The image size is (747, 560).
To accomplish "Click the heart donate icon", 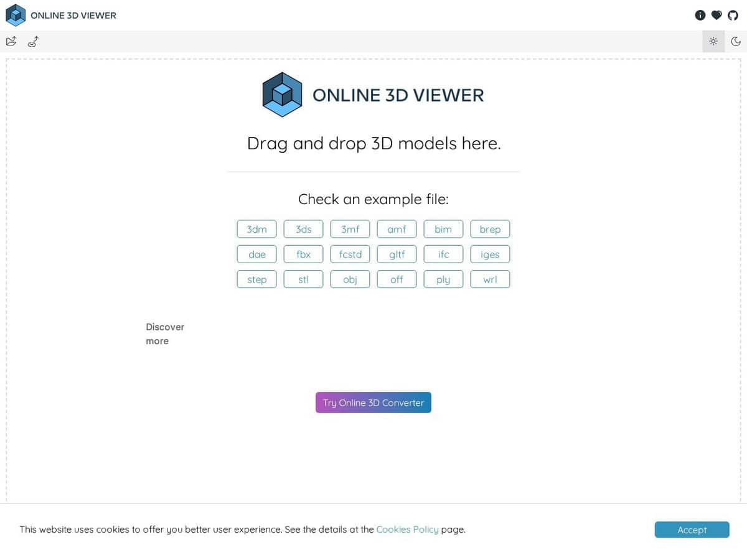I will click(716, 15).
